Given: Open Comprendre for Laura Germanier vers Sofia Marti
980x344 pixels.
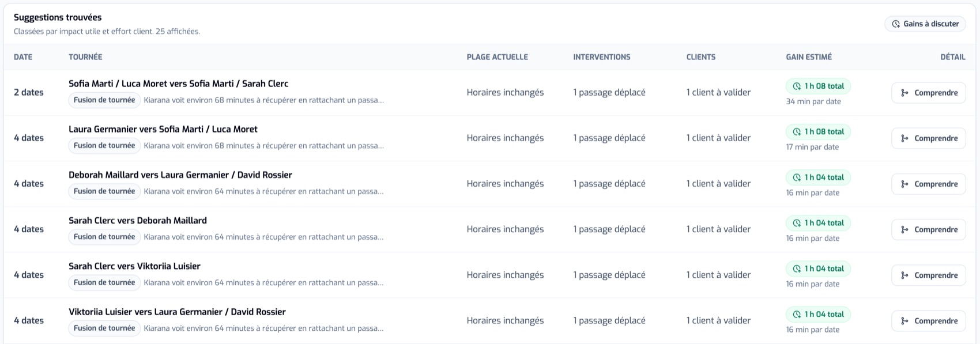Looking at the screenshot, I should click(929, 138).
